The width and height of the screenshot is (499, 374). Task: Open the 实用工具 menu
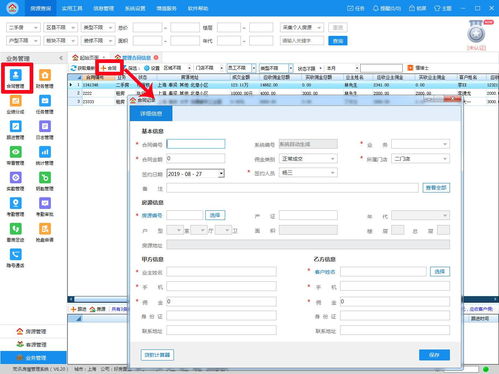click(72, 8)
